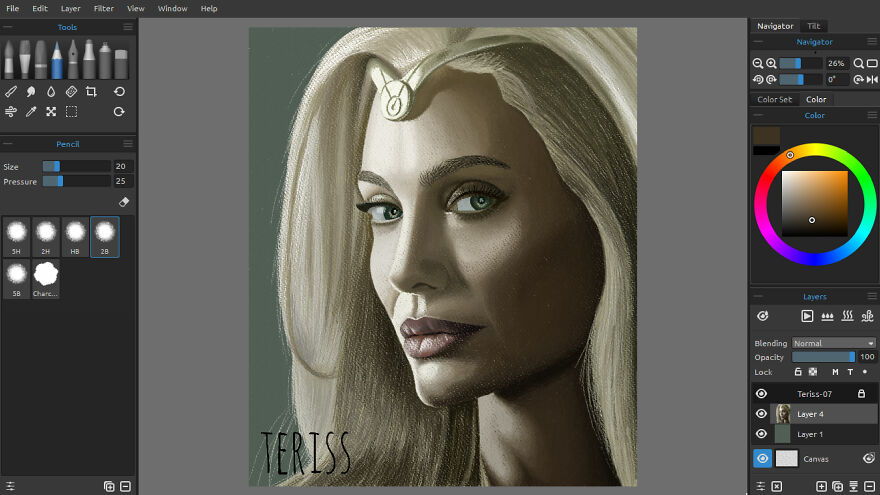880x495 pixels.
Task: Merge layers down using Layers bottom icon
Action: click(854, 486)
